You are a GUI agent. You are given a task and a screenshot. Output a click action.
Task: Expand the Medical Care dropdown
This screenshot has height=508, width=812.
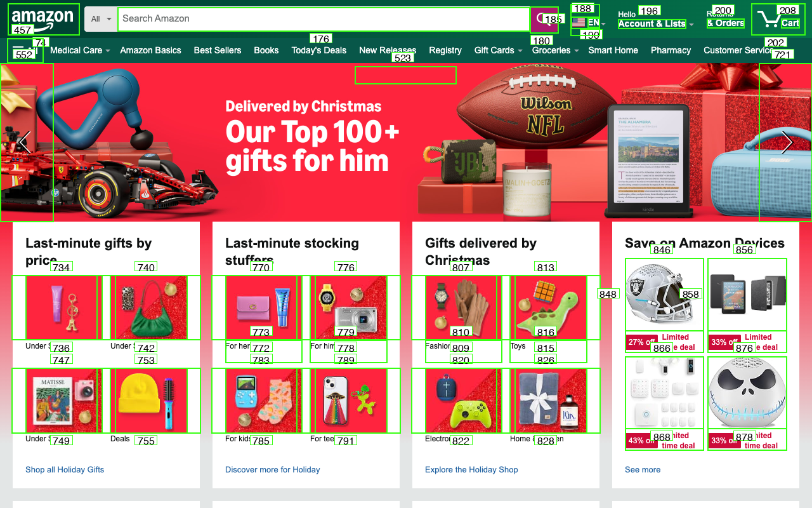pos(80,50)
